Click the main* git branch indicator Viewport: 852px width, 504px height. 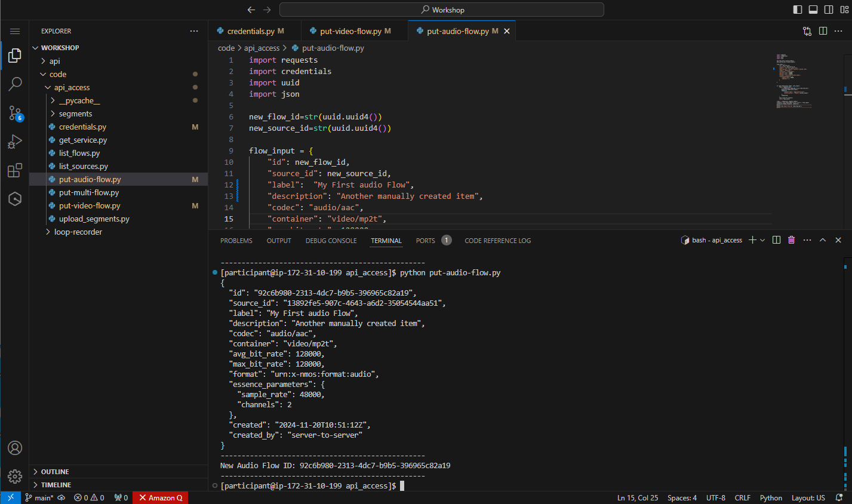click(39, 497)
